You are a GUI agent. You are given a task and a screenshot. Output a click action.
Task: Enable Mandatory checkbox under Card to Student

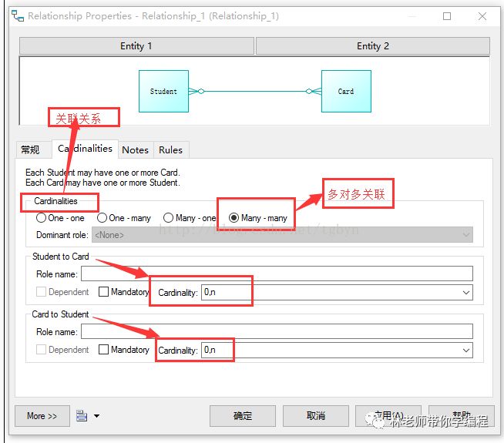point(103,350)
